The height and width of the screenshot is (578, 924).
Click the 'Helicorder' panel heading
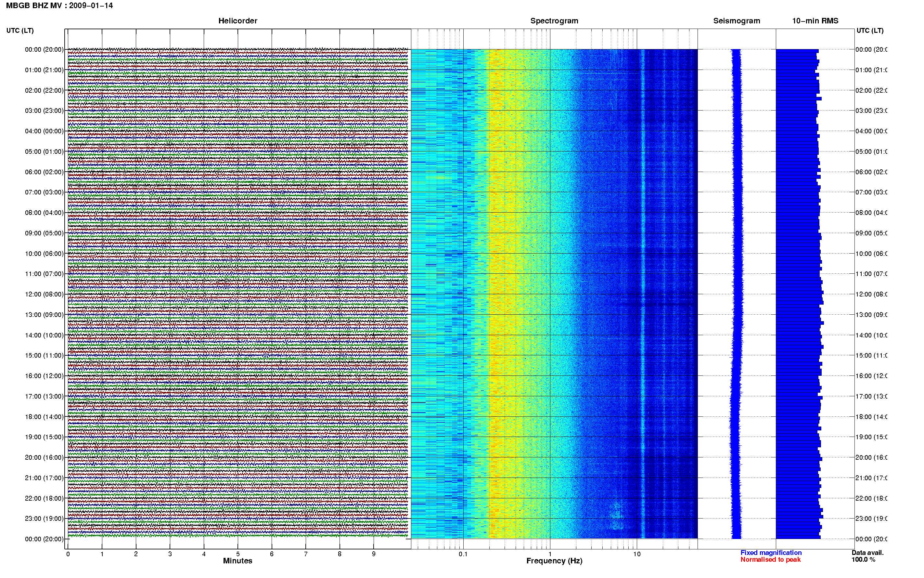click(237, 21)
